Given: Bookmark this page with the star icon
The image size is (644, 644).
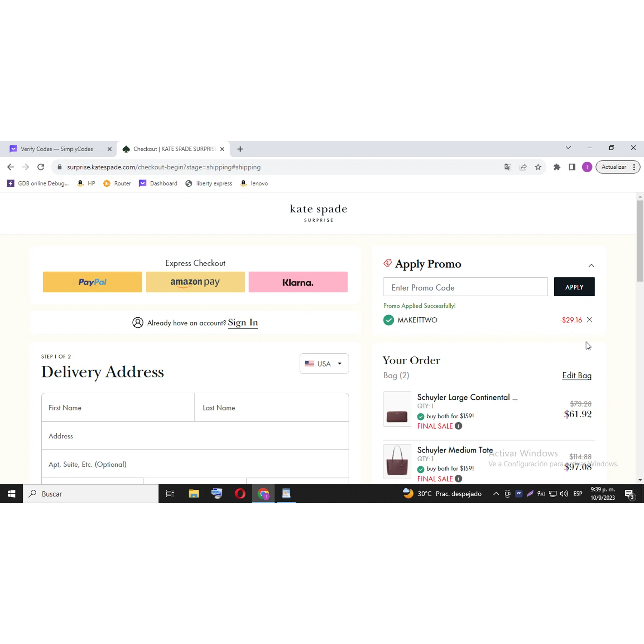Looking at the screenshot, I should (x=538, y=167).
